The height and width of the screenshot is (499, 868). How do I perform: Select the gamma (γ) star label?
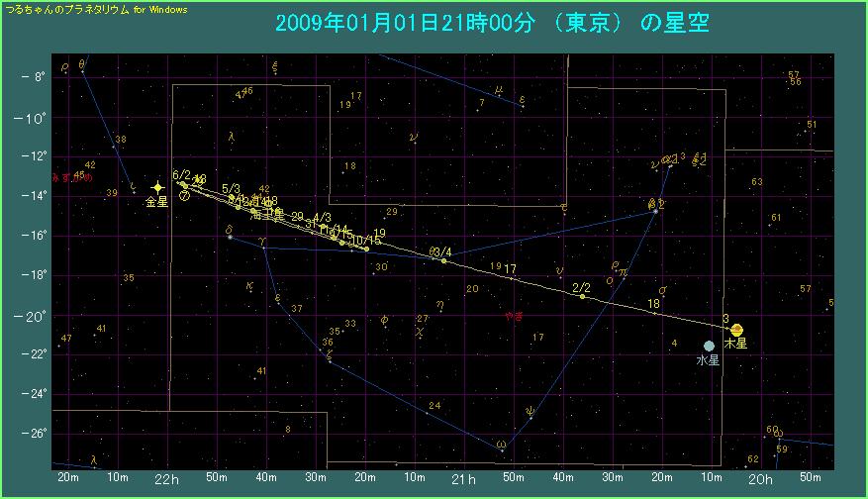(x=261, y=241)
